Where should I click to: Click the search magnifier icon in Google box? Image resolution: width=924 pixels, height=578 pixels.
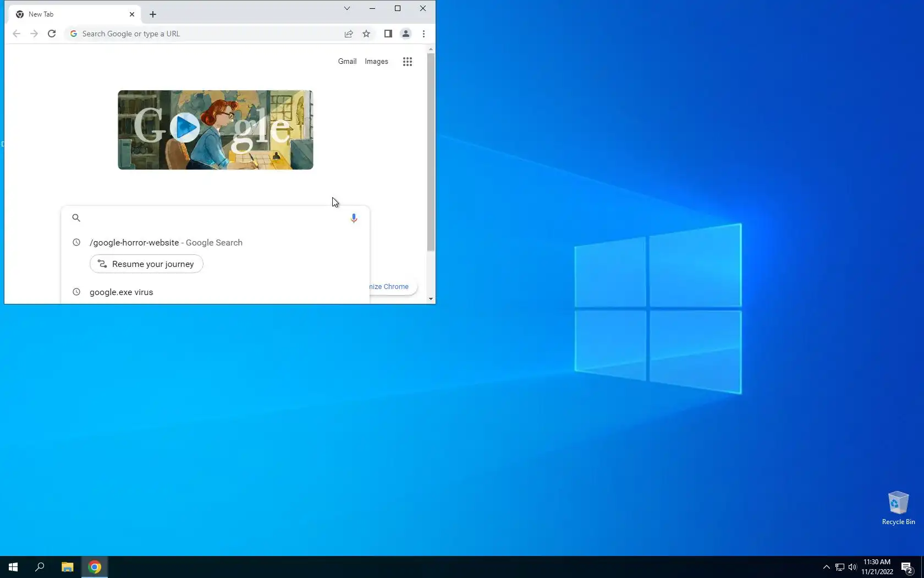coord(76,218)
